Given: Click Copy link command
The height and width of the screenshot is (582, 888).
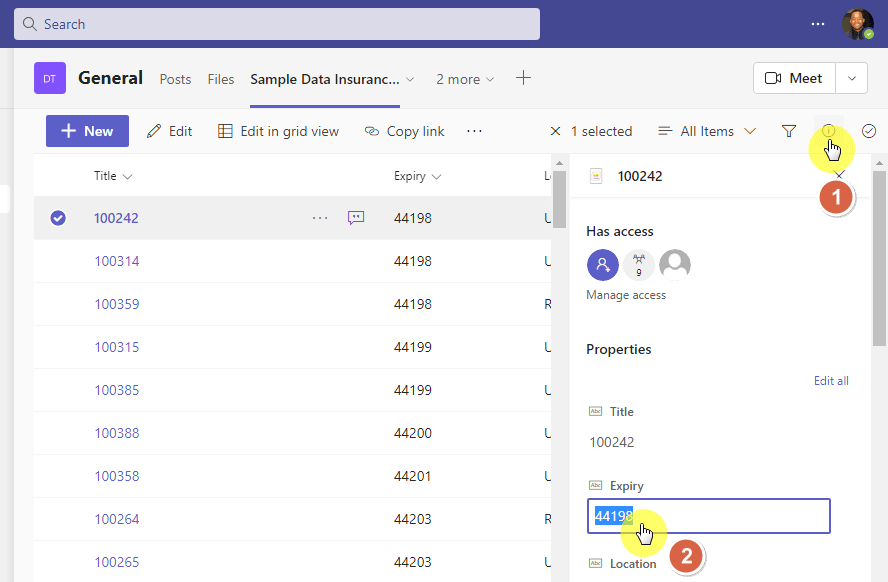Looking at the screenshot, I should pyautogui.click(x=404, y=131).
